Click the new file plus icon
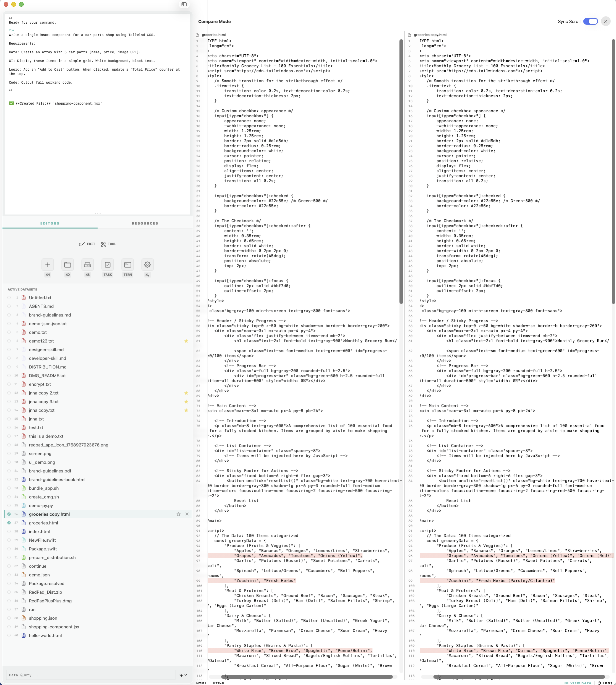 click(47, 265)
